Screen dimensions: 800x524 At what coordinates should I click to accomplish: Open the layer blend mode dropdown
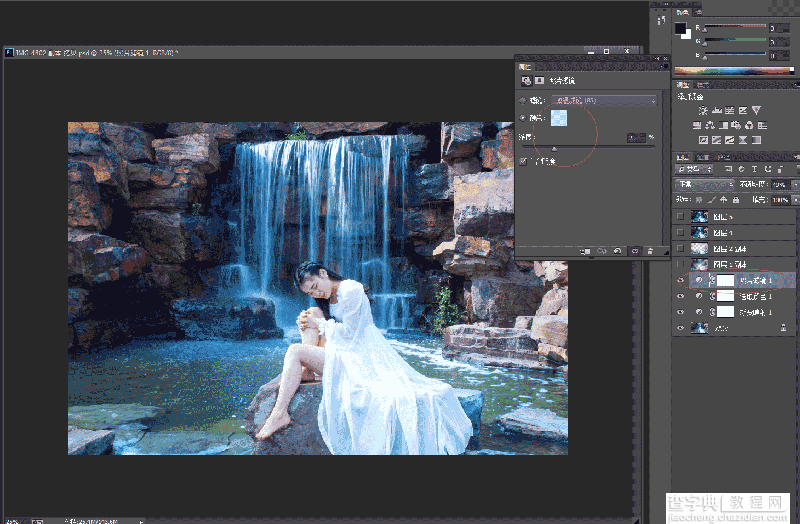(705, 184)
